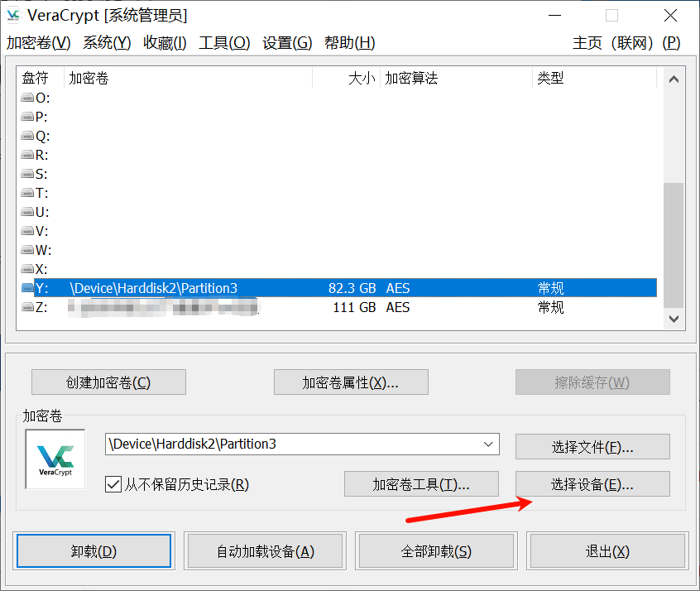The image size is (700, 591).
Task: Open 加密卷属性(X)... button
Action: pyautogui.click(x=351, y=382)
